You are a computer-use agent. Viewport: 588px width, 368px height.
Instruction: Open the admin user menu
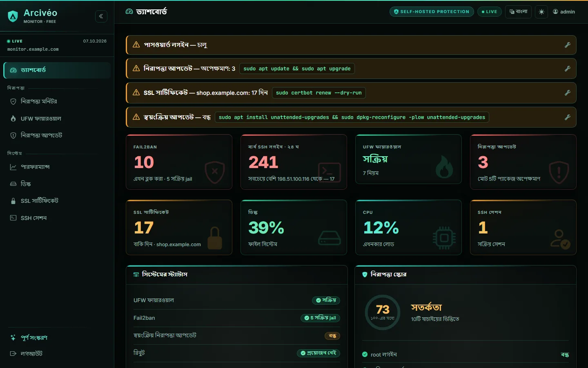click(x=564, y=12)
